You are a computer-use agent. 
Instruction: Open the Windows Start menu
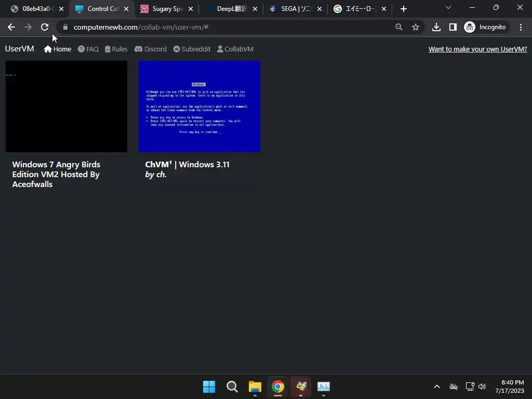[x=209, y=387]
